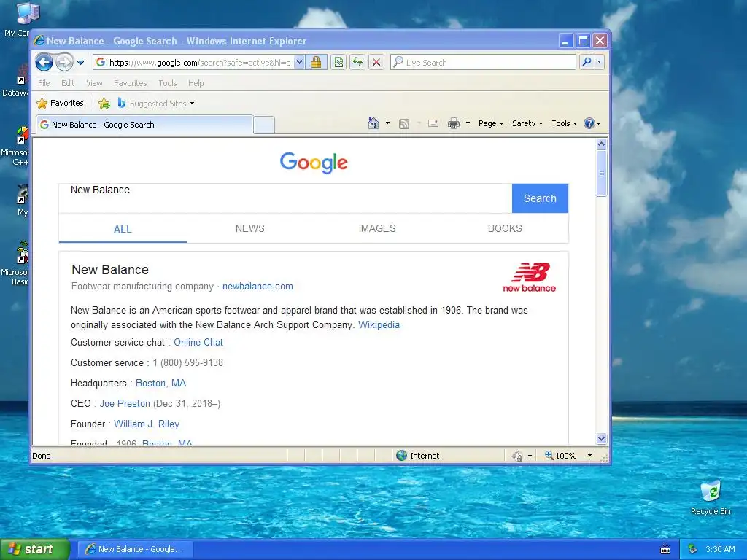Click the Recycle Bin desktop icon

click(x=711, y=498)
